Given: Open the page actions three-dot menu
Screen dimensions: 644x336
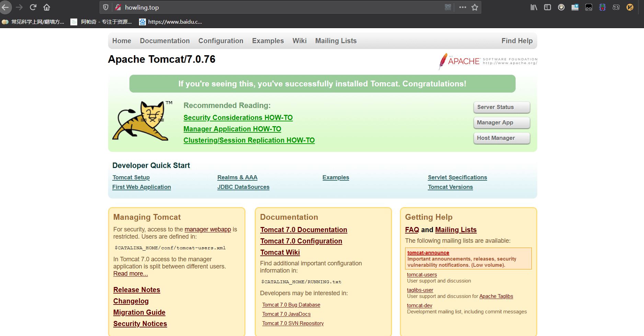Looking at the screenshot, I should [x=463, y=7].
